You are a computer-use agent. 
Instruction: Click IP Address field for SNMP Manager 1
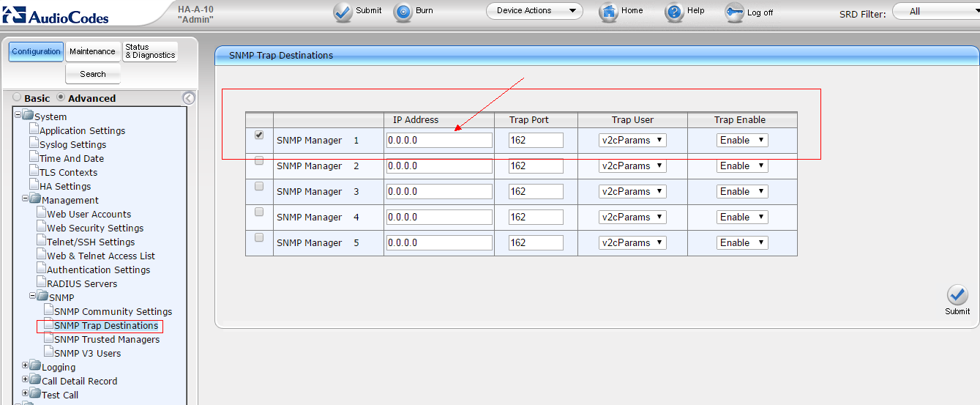coord(439,141)
